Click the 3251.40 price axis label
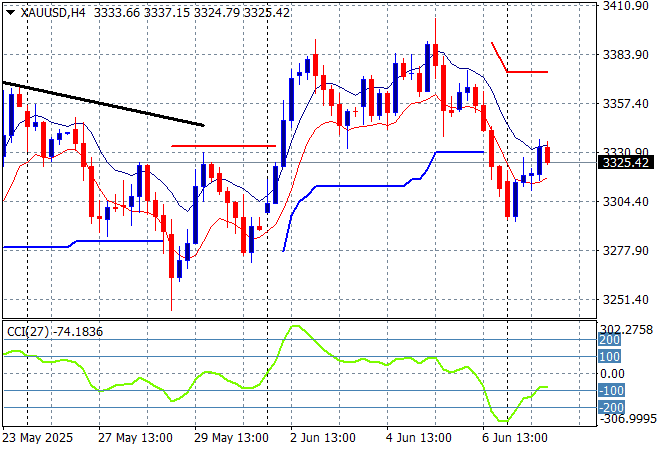Screen dimensions: 660x450 click(x=625, y=300)
